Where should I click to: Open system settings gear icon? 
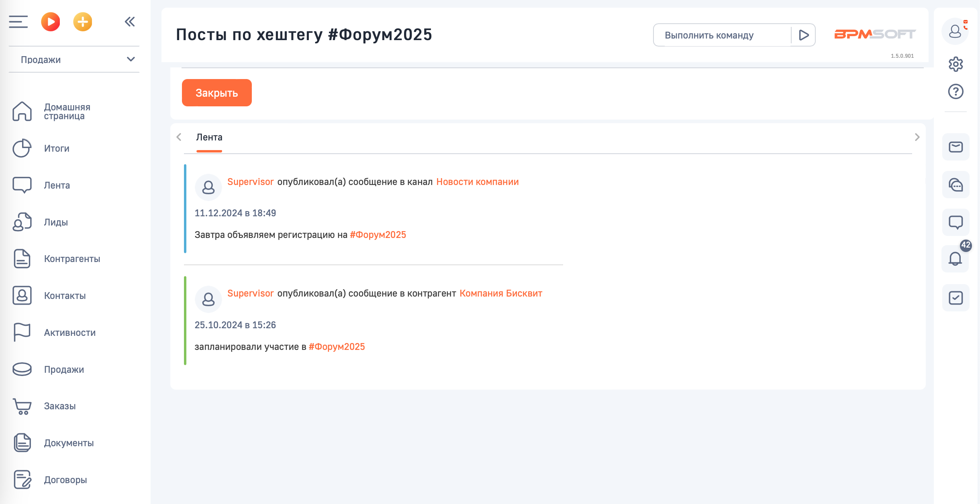click(956, 64)
